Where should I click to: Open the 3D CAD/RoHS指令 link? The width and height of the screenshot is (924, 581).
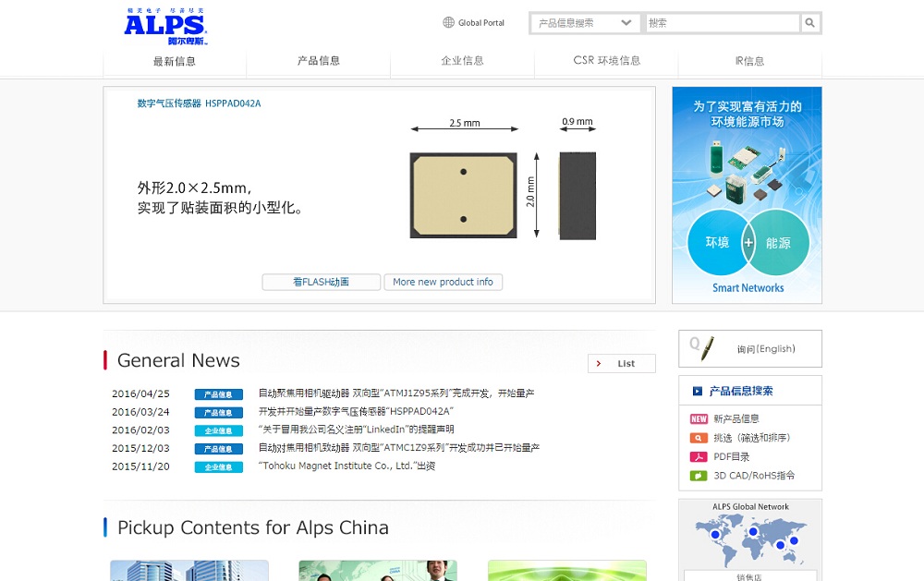(x=754, y=476)
